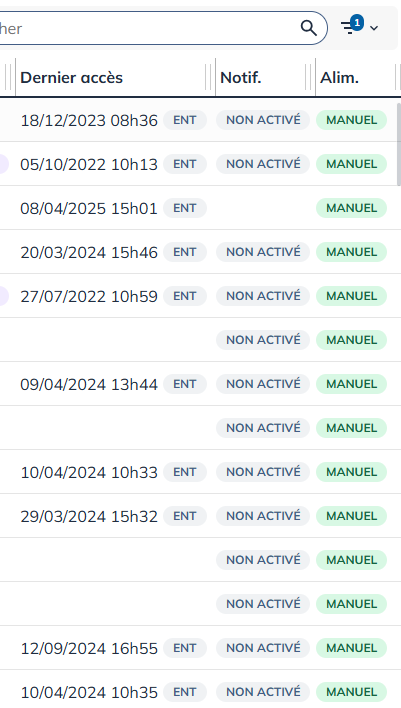Select the row with date 20/03/2024 15h46
The width and height of the screenshot is (401, 708).
[200, 252]
